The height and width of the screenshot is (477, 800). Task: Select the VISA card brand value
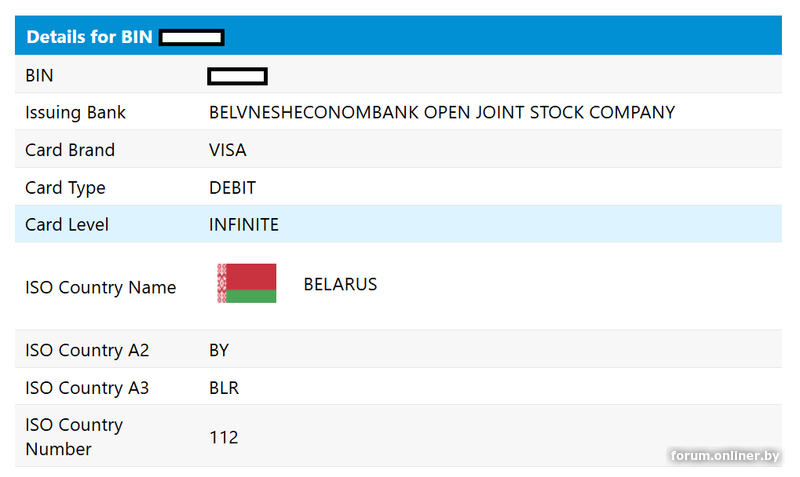pyautogui.click(x=227, y=150)
